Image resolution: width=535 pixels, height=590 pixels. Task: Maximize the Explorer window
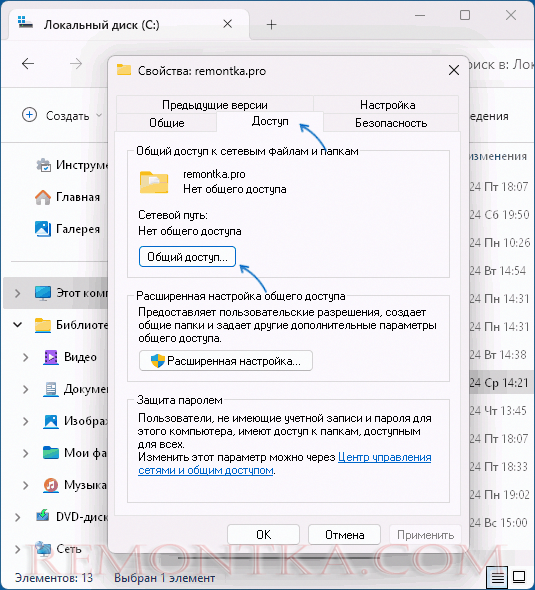pos(465,15)
